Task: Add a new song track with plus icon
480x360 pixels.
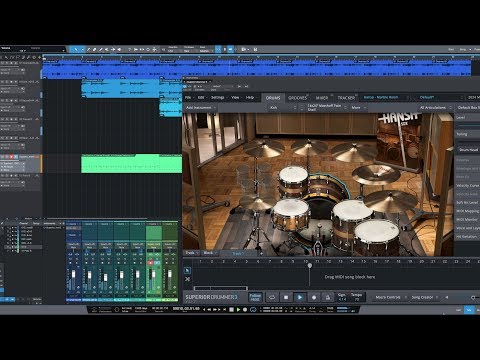Action: [261, 254]
